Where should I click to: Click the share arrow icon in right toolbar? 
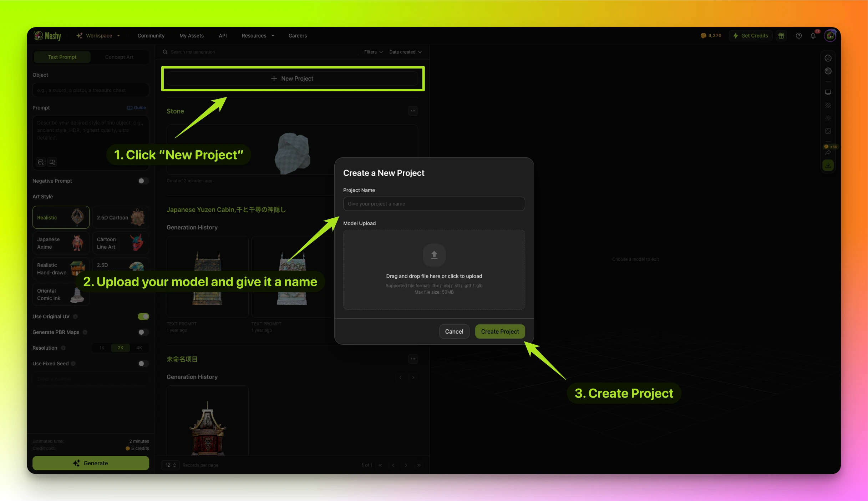click(x=828, y=152)
